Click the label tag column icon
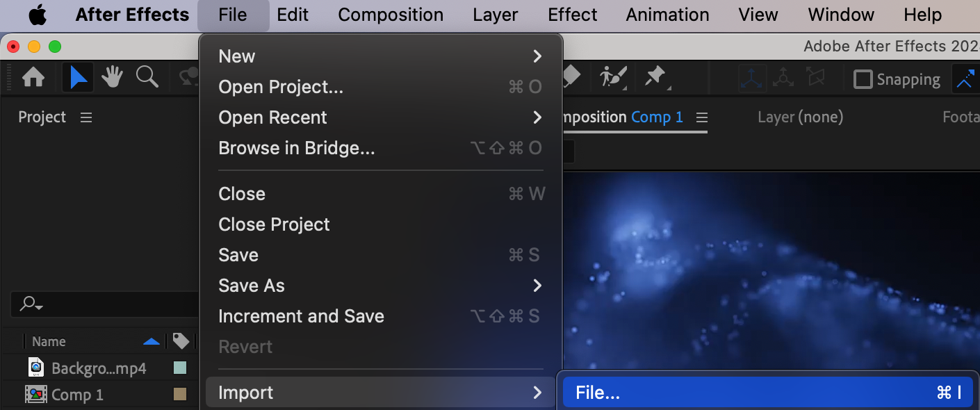The height and width of the screenshot is (410, 980). 181,341
